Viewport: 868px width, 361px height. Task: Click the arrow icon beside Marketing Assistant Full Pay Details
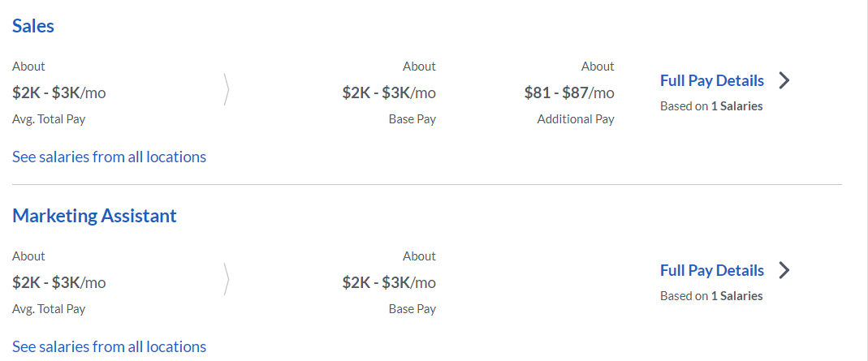pyautogui.click(x=784, y=270)
